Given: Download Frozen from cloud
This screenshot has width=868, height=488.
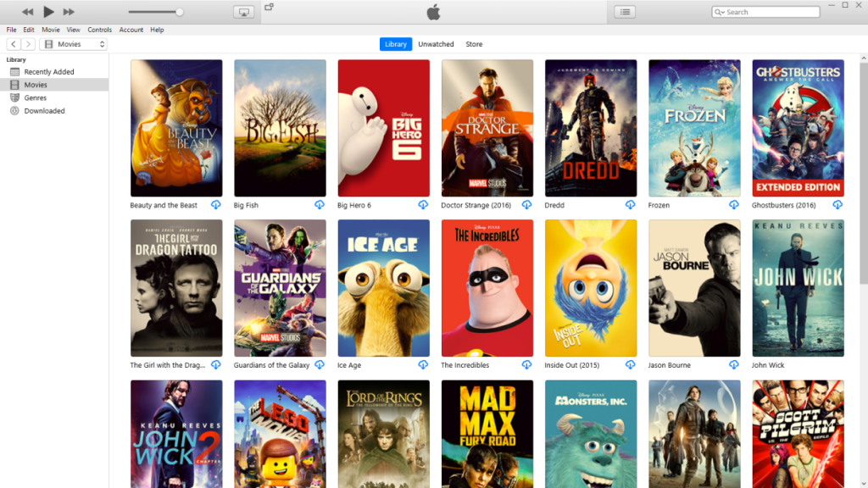Looking at the screenshot, I should point(733,205).
